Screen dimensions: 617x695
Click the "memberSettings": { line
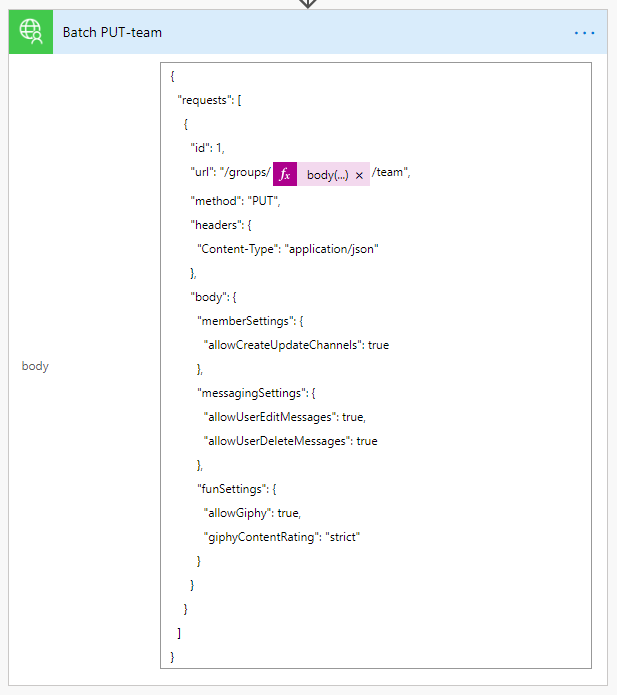(x=250, y=321)
